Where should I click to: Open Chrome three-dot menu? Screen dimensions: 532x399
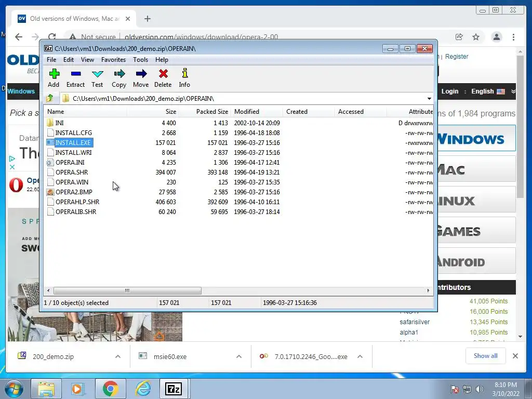coord(513,37)
